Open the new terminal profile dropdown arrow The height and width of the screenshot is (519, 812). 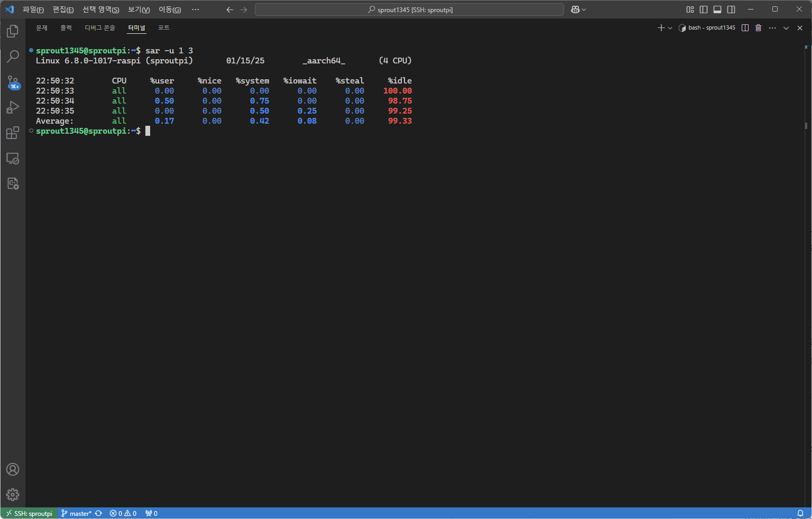(670, 28)
